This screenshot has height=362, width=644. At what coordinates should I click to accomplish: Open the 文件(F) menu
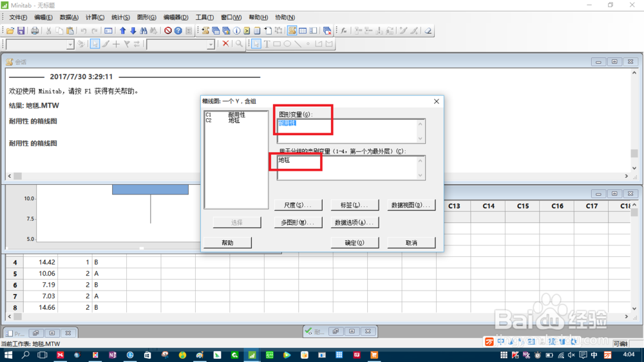(18, 17)
